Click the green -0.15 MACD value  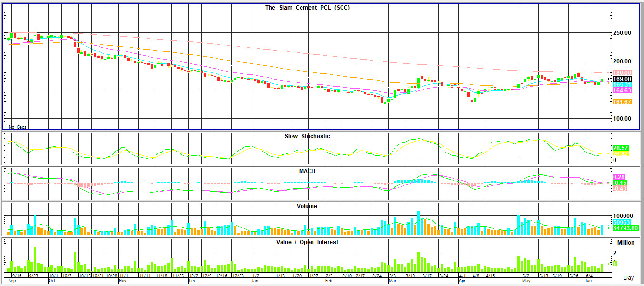(x=620, y=183)
